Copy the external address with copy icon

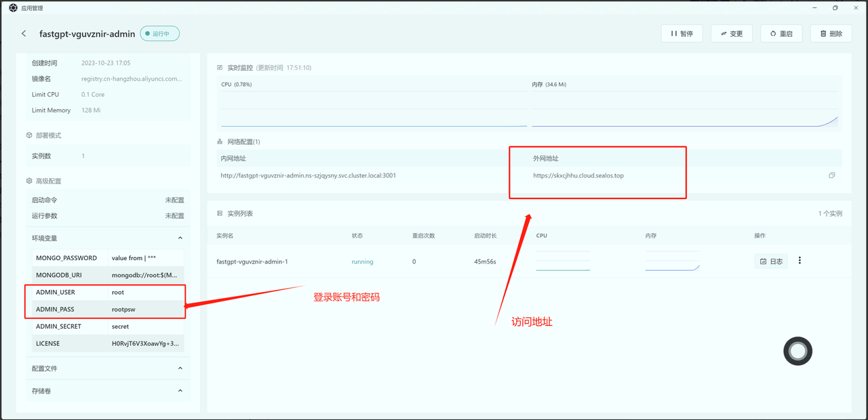coord(831,175)
